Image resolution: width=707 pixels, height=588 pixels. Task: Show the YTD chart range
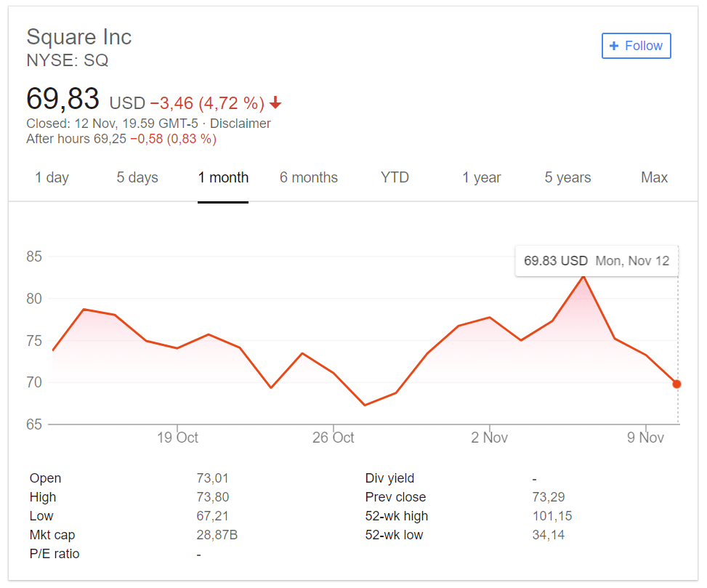395,177
